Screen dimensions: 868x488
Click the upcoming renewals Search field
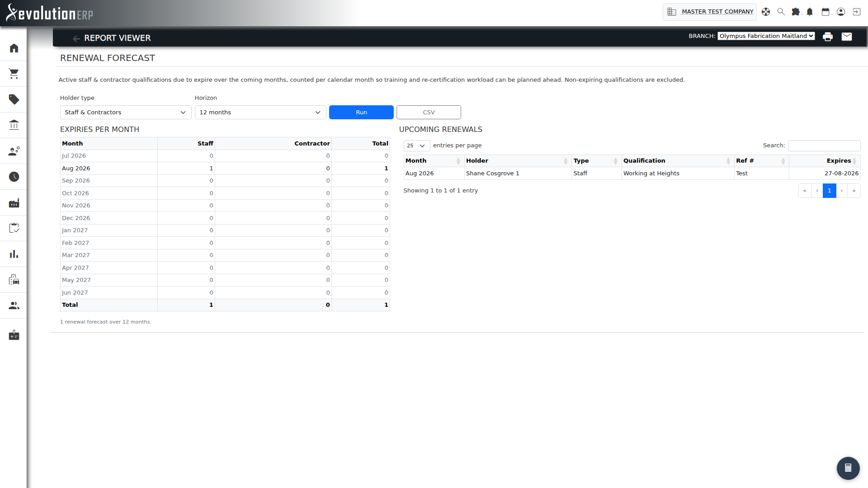click(x=824, y=145)
